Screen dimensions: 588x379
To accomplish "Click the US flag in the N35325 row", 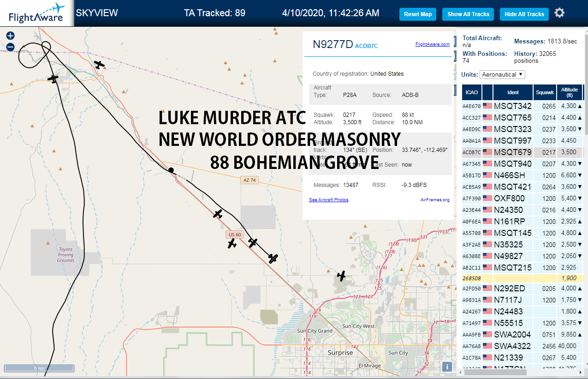I will [x=487, y=245].
